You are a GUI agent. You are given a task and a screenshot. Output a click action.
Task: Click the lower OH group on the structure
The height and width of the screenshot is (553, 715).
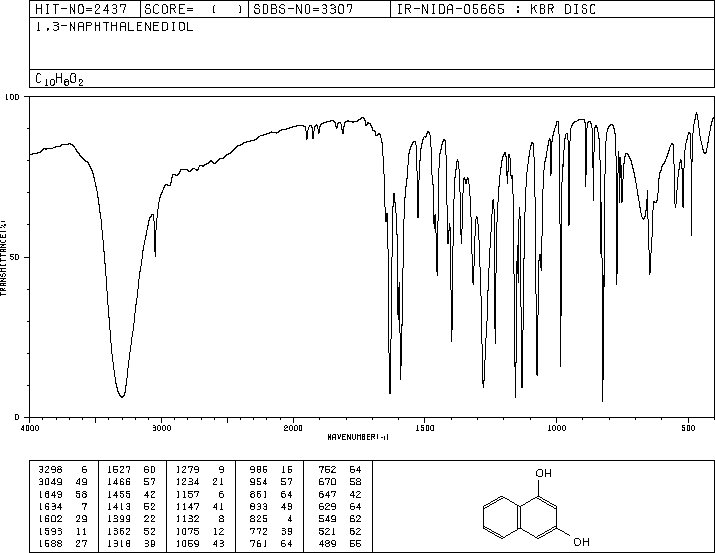point(581,542)
